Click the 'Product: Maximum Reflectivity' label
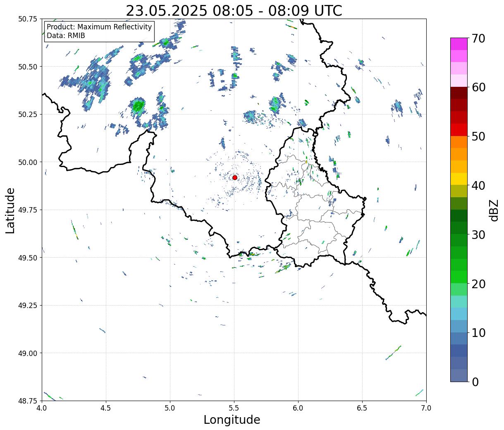Image resolution: width=504 pixels, height=430 pixels. [99, 27]
